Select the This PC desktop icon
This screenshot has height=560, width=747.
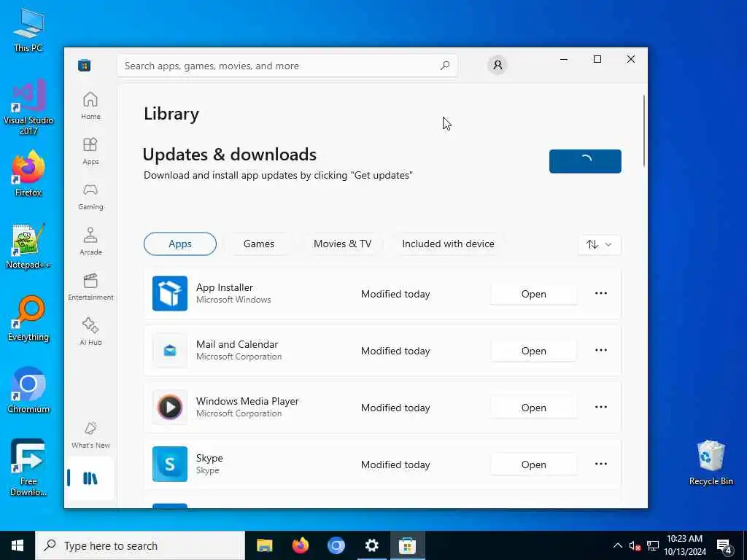point(28,30)
